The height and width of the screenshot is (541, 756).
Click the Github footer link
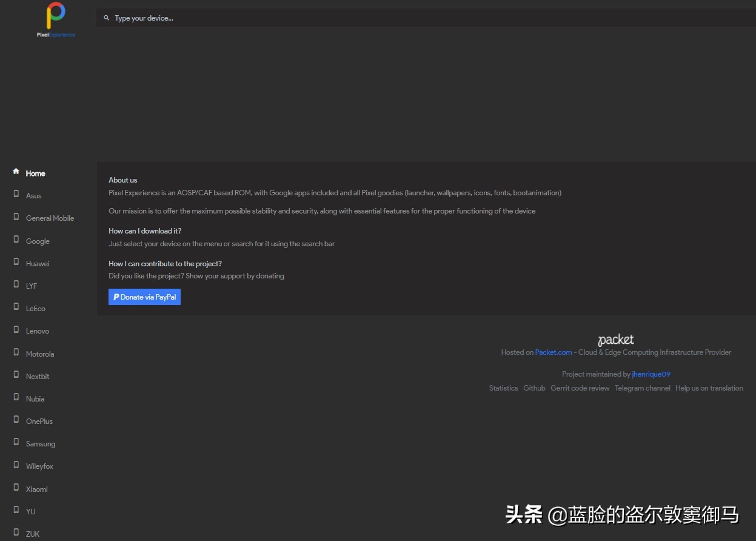(534, 388)
